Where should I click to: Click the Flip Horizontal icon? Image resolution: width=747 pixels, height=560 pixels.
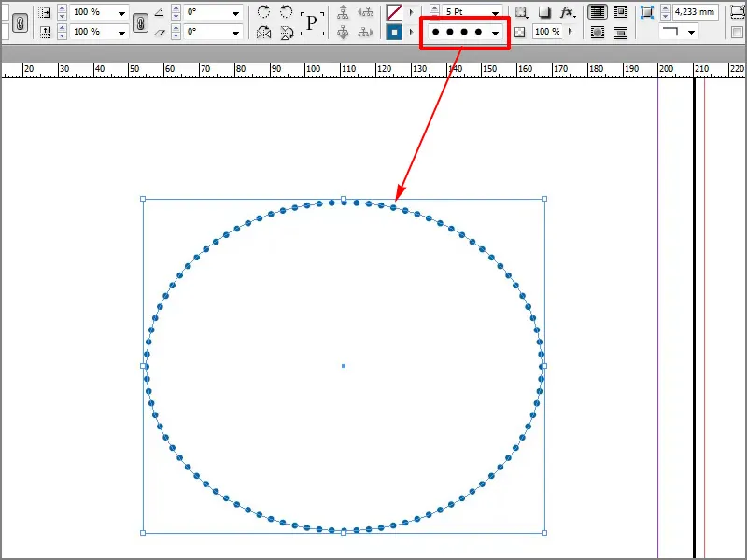[x=265, y=31]
